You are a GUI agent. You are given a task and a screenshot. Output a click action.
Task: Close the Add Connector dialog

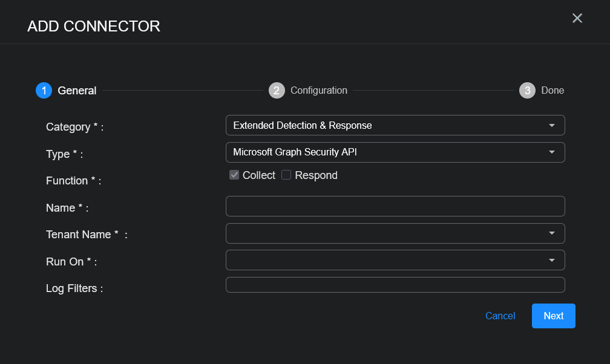pyautogui.click(x=577, y=18)
